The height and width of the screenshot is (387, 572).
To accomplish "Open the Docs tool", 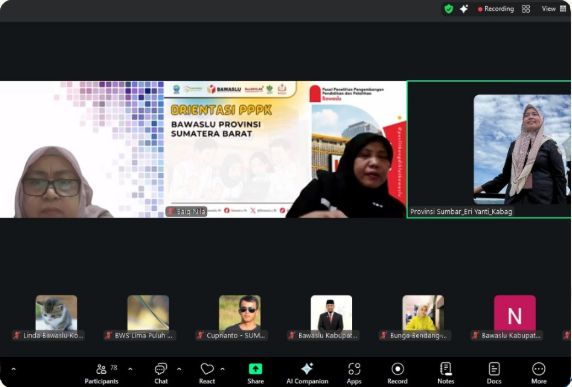I will [494, 374].
